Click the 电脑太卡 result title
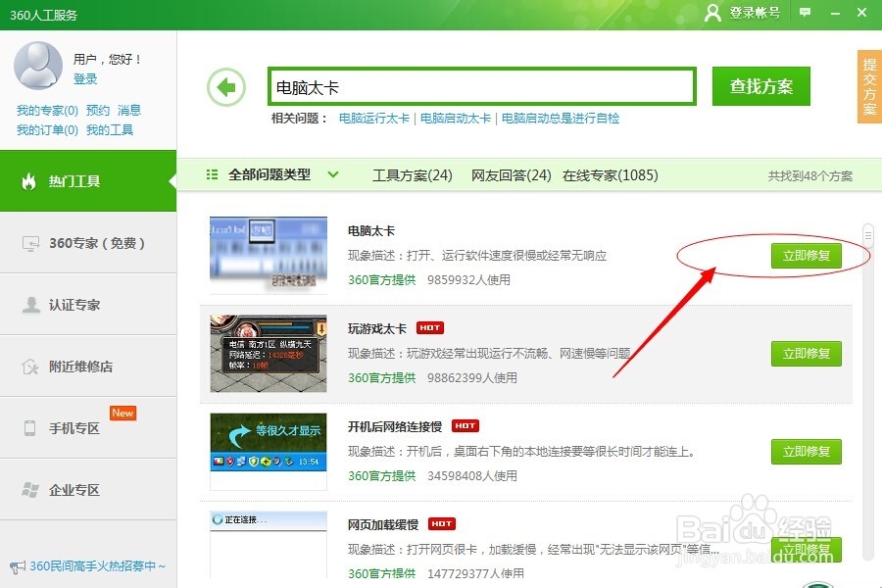The image size is (882, 588). tap(371, 230)
